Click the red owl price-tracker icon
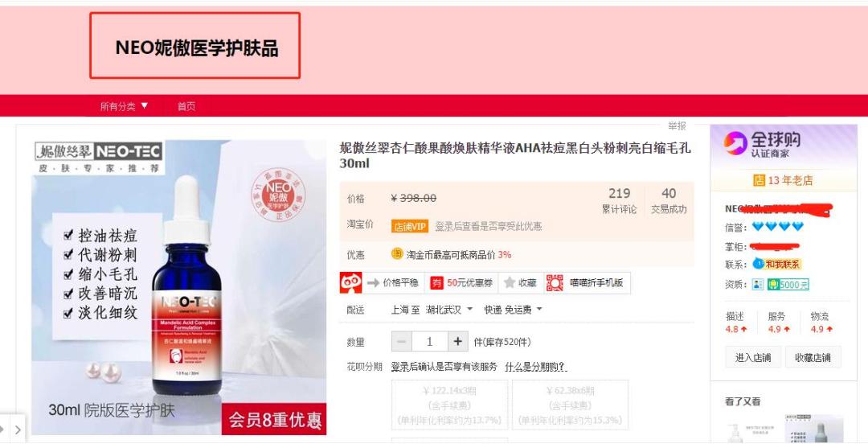The image size is (868, 444). pyautogui.click(x=350, y=282)
